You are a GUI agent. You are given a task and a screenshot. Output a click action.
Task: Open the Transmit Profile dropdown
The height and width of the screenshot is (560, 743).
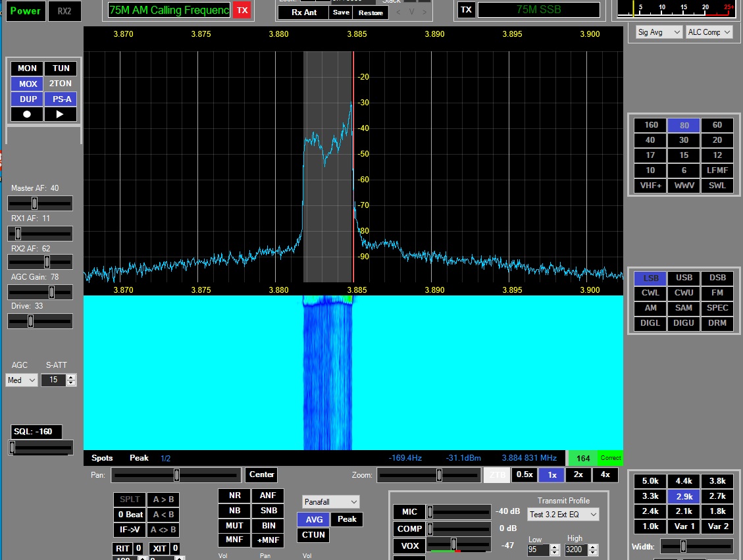[563, 515]
